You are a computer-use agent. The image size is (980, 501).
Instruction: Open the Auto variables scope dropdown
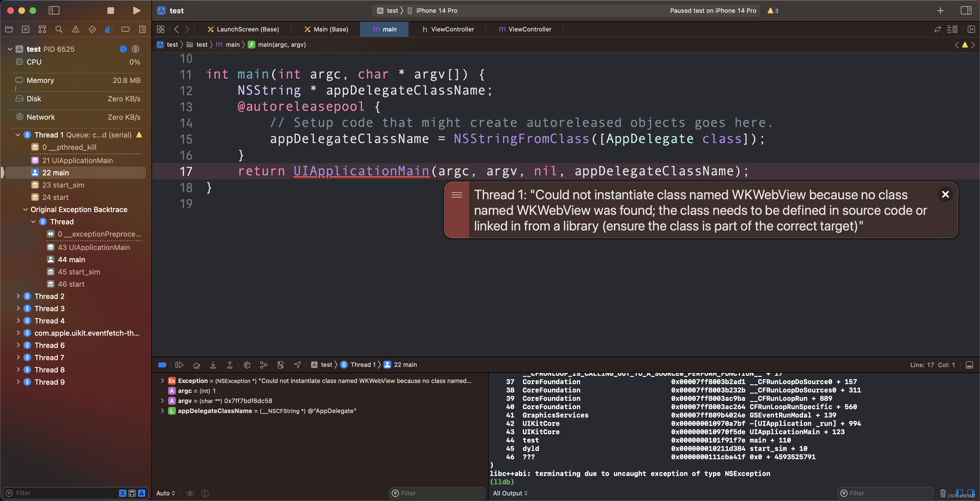tap(166, 493)
